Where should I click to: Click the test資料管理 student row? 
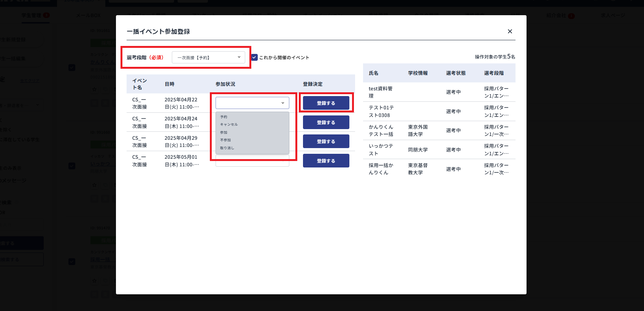pyautogui.click(x=439, y=92)
